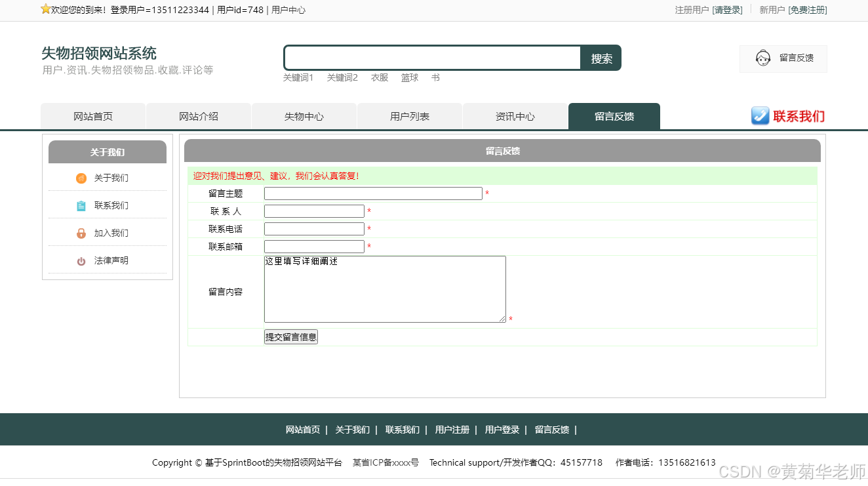Click the site subtitle 用户.资讯.失物招领物品.收藏.评论等

(128, 70)
